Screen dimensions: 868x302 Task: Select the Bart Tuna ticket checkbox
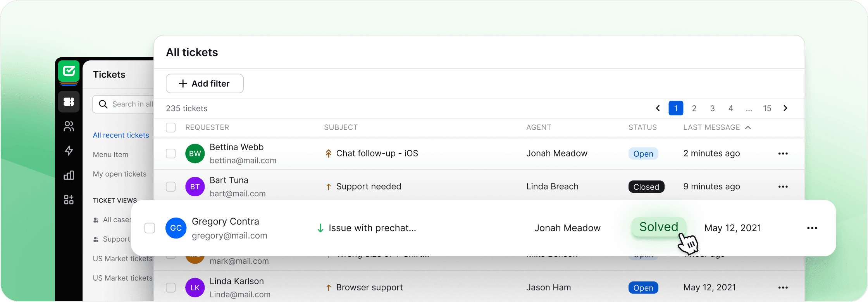point(171,187)
